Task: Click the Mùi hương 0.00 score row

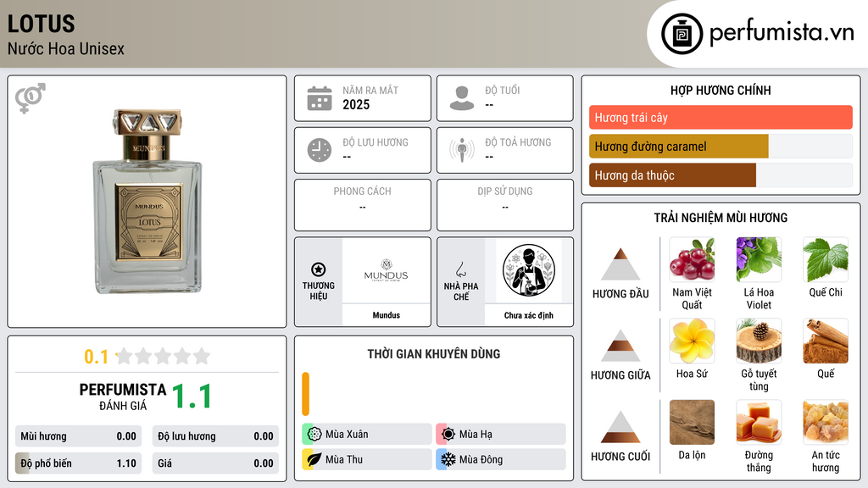Action: (x=79, y=436)
